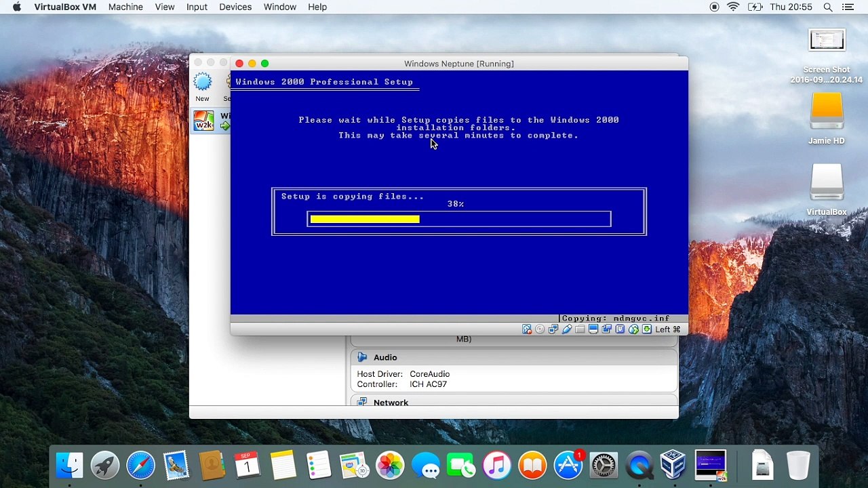
Task: Open iTunes from the Dock
Action: [x=497, y=465]
